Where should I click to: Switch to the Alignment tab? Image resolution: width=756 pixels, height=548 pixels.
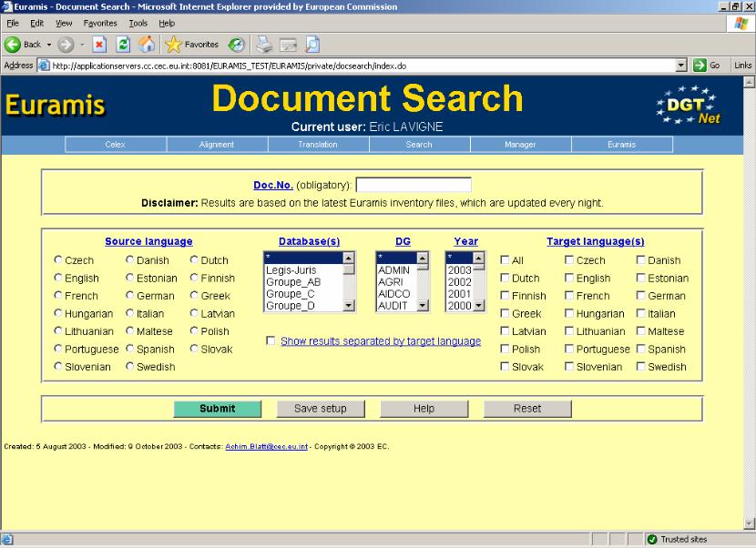[x=217, y=145]
